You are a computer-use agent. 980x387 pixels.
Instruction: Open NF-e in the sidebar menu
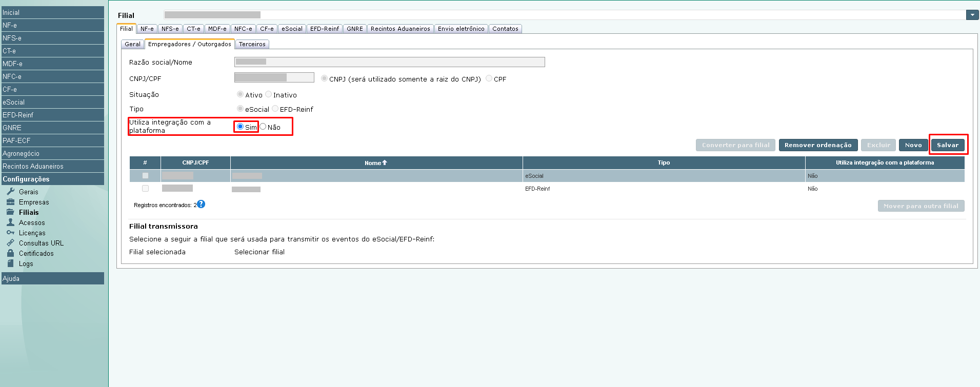(x=53, y=25)
